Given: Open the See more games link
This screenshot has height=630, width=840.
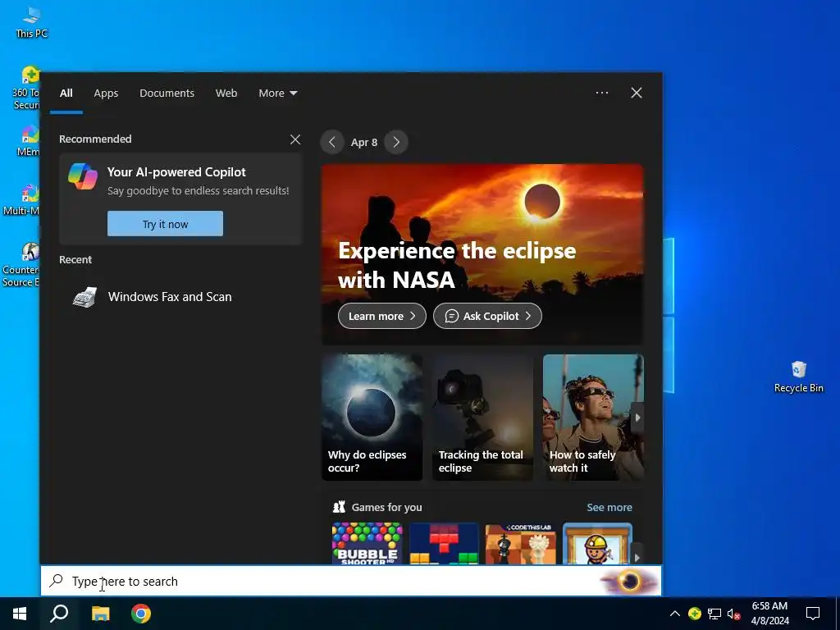Looking at the screenshot, I should tap(609, 507).
